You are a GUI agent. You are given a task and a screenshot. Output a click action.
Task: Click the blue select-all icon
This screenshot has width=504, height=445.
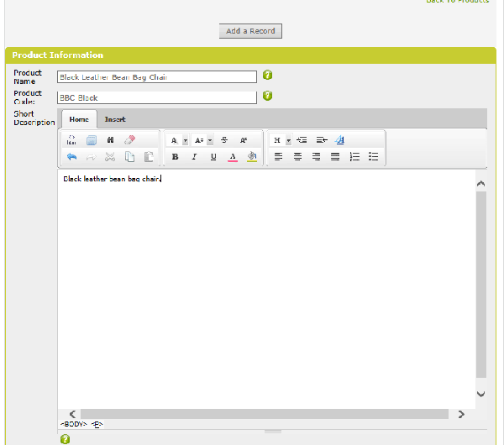coord(92,140)
